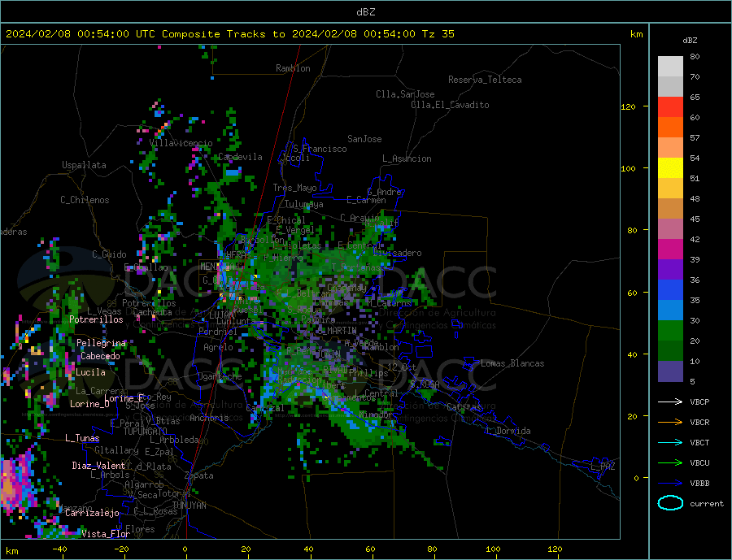The height and width of the screenshot is (560, 732).
Task: Pick the purple 36-39 dBZ color band
Action: point(670,270)
